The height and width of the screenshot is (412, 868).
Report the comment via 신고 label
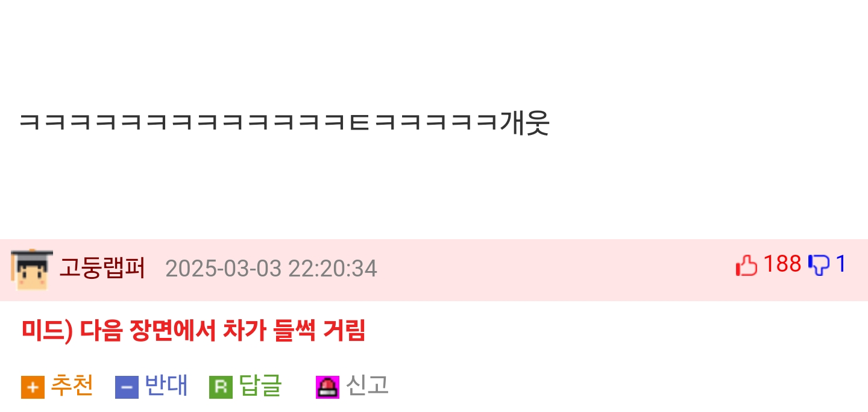367,385
